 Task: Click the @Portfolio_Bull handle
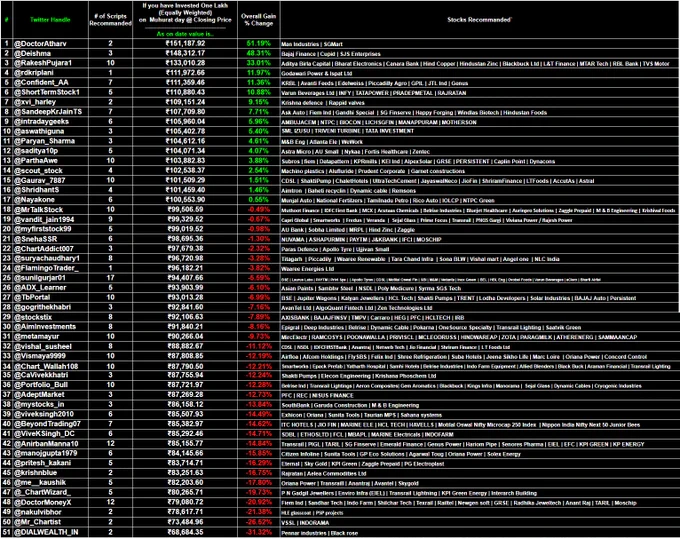pos(41,385)
